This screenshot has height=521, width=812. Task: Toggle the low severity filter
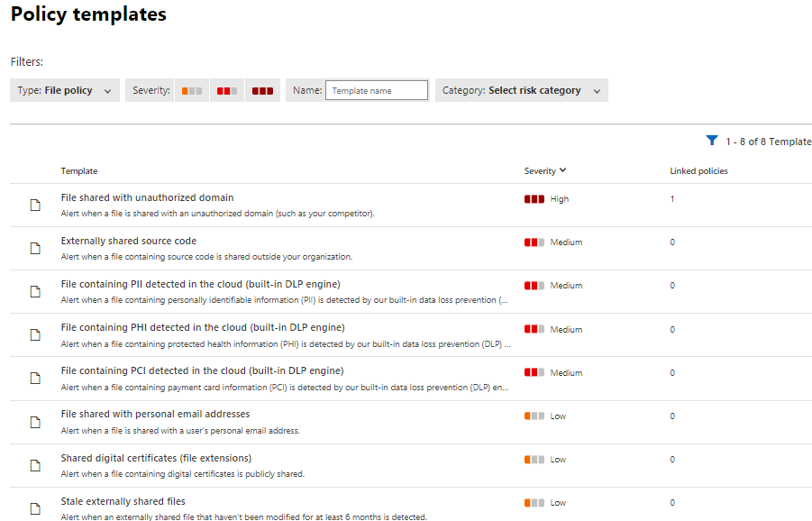[191, 90]
